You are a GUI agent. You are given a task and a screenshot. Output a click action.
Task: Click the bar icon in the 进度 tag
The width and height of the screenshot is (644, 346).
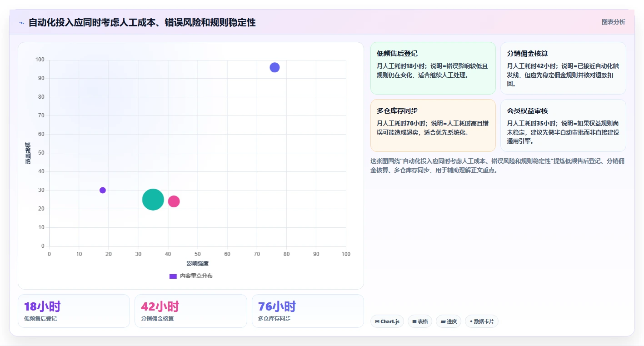443,321
